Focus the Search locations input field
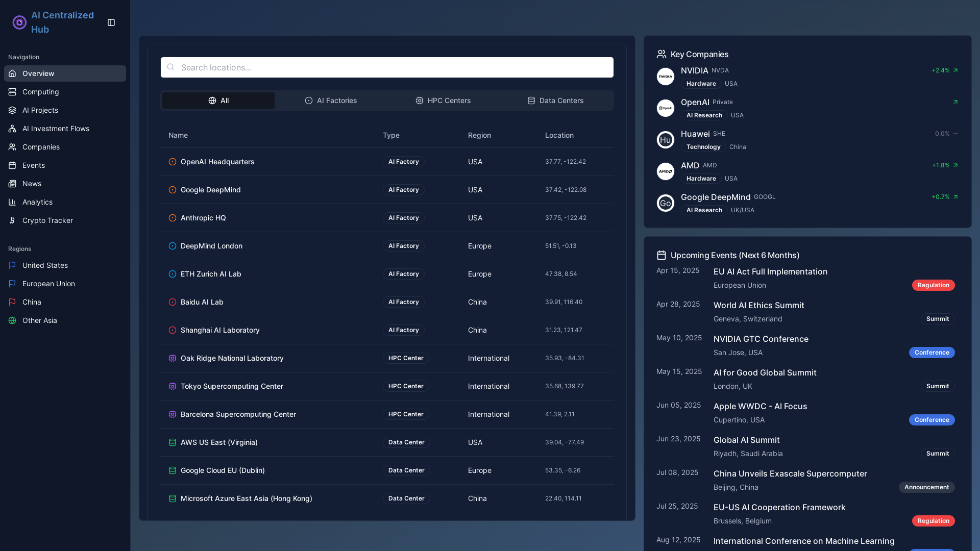This screenshot has height=551, width=980. coord(387,67)
